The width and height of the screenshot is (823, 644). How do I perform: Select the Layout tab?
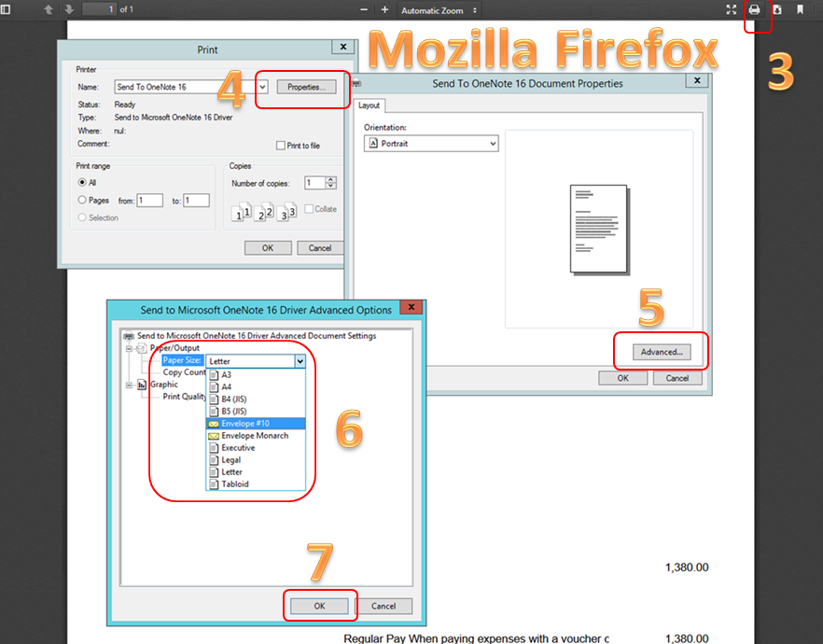369,105
